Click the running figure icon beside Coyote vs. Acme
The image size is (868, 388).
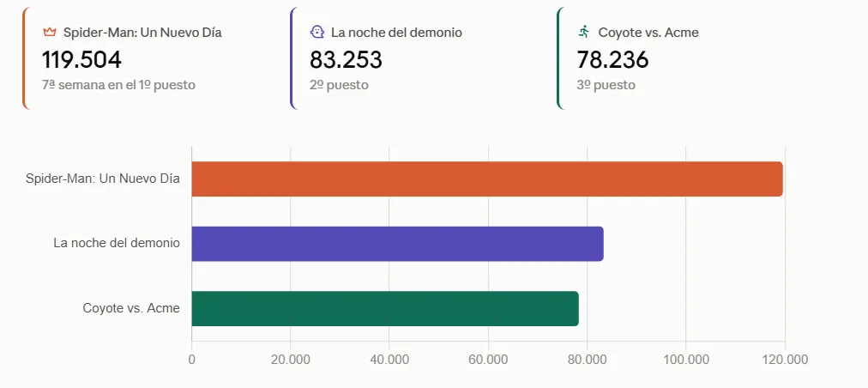coord(583,32)
